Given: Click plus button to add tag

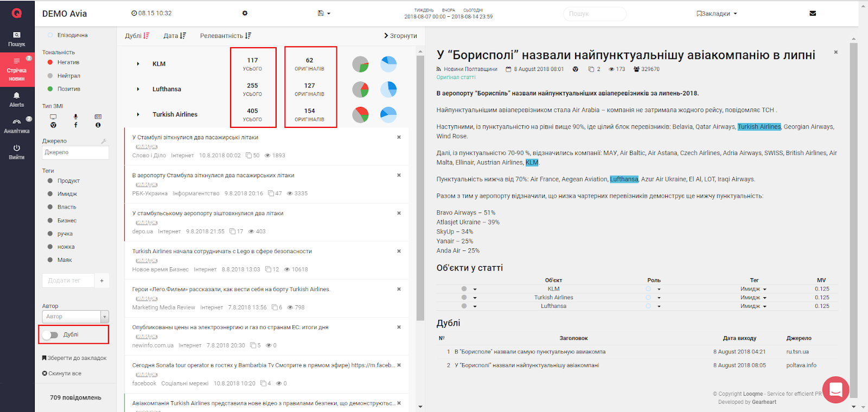Looking at the screenshot, I should pyautogui.click(x=102, y=281).
